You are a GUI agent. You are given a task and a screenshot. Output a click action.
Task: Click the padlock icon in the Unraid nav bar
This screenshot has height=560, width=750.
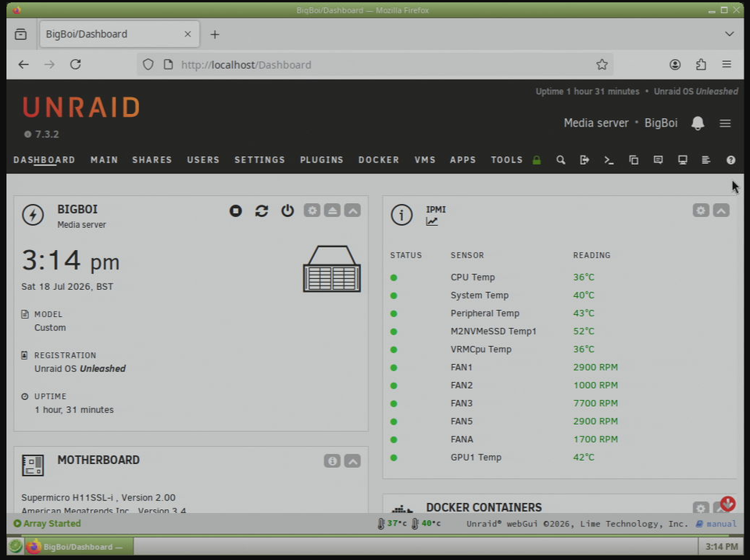pos(537,160)
